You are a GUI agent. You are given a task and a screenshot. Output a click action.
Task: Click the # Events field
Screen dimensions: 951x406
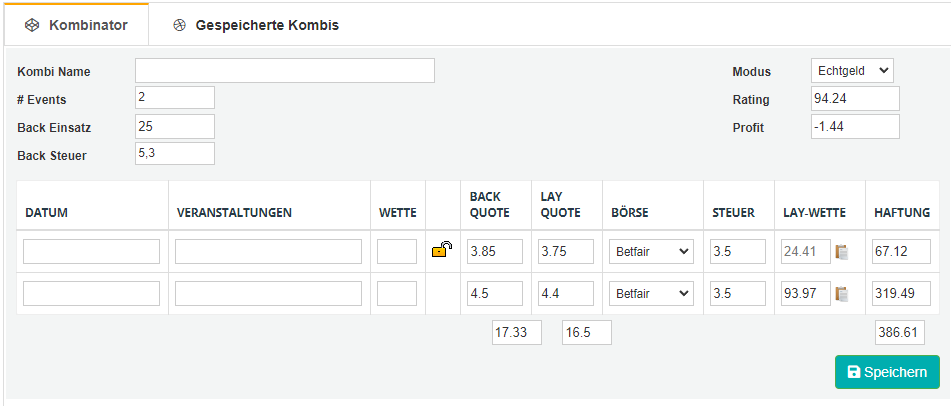pyautogui.click(x=175, y=98)
